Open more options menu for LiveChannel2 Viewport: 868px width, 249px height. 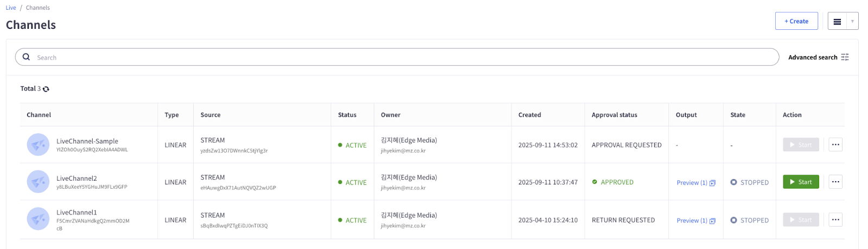point(835,182)
